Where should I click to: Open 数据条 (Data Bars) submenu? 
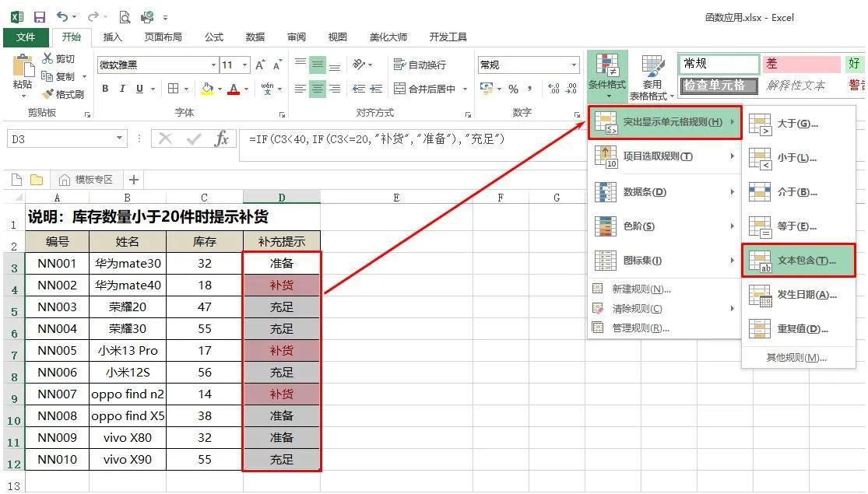[664, 192]
